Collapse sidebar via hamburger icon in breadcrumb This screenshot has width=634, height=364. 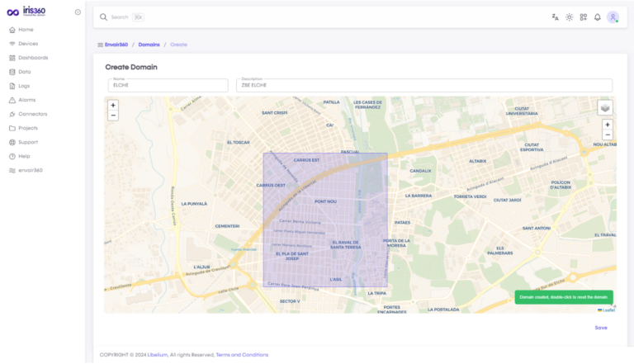pyautogui.click(x=100, y=45)
